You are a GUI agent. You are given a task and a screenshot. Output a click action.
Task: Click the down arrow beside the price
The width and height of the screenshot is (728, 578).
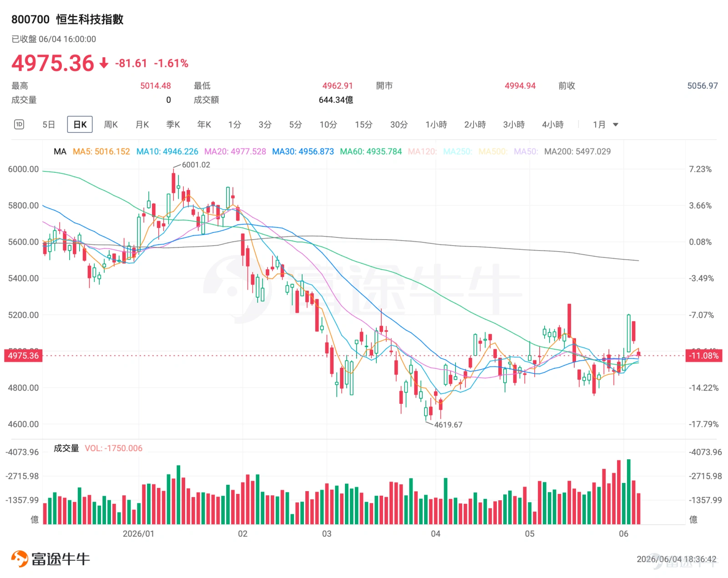click(104, 63)
